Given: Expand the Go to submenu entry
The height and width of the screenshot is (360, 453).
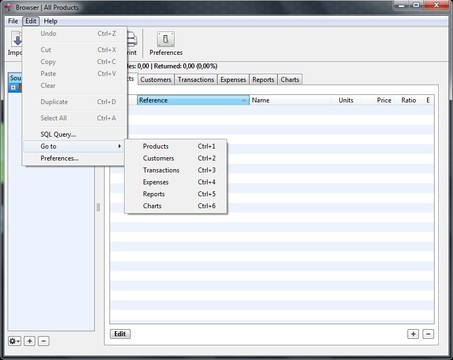Looking at the screenshot, I should click(x=75, y=146).
